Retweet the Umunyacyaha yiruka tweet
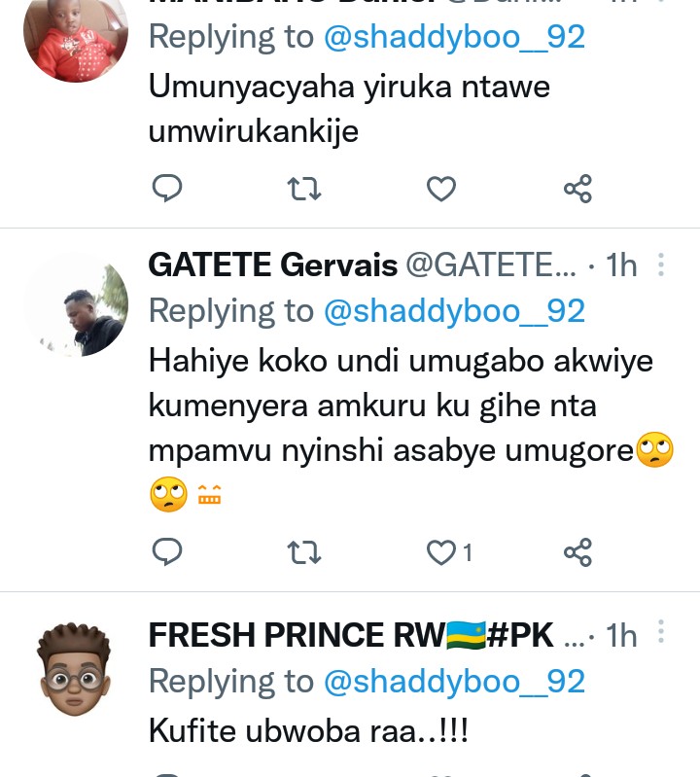This screenshot has height=777, width=700. click(304, 188)
